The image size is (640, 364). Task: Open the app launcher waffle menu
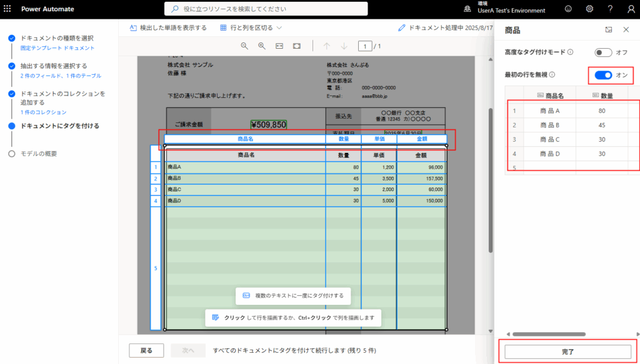(7, 9)
